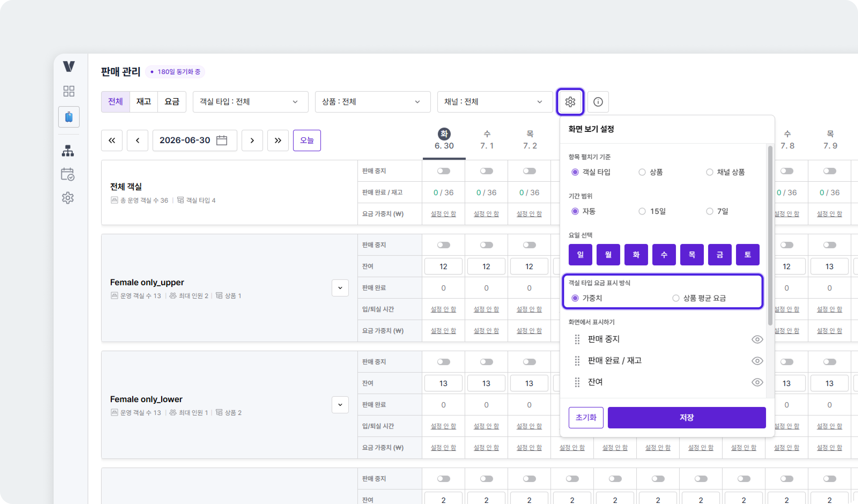The image size is (858, 504).
Task: Select the 채널 상품 radio option
Action: click(x=709, y=172)
